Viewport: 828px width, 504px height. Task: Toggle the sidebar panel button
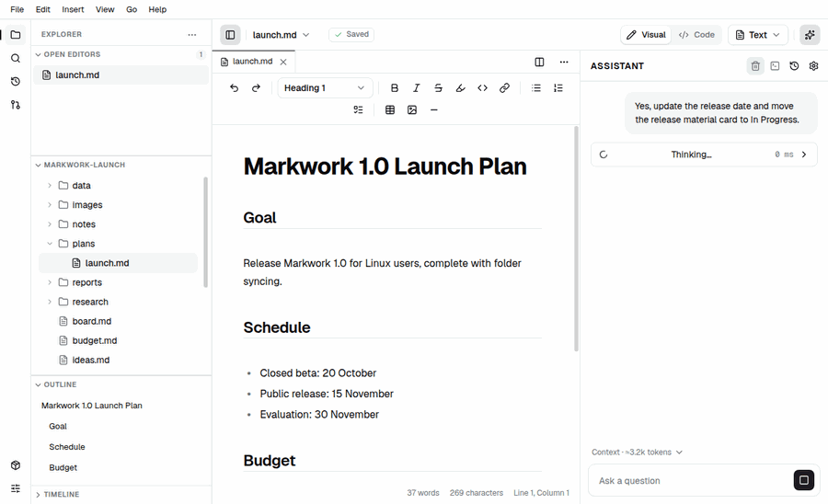[x=230, y=35]
